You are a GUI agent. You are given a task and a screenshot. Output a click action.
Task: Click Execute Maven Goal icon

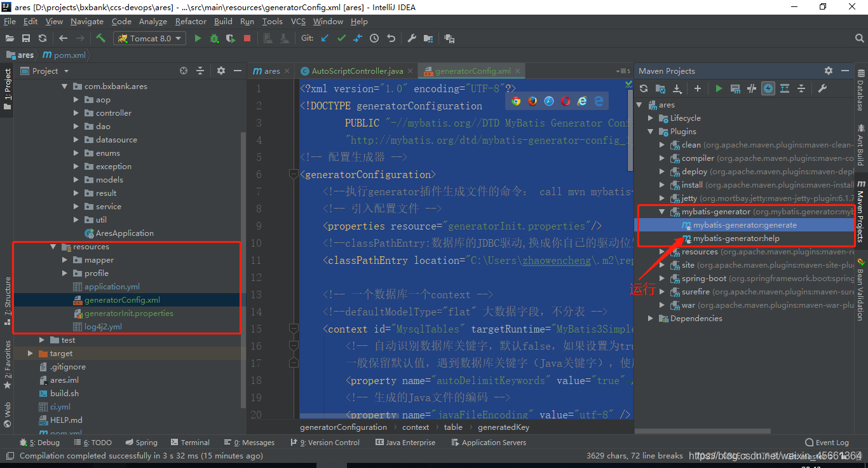coord(735,88)
